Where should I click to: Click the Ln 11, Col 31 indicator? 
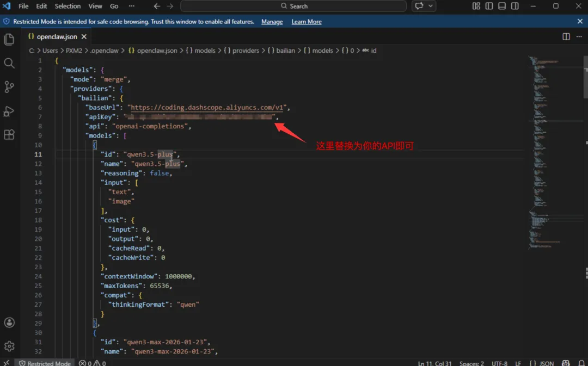click(x=434, y=363)
